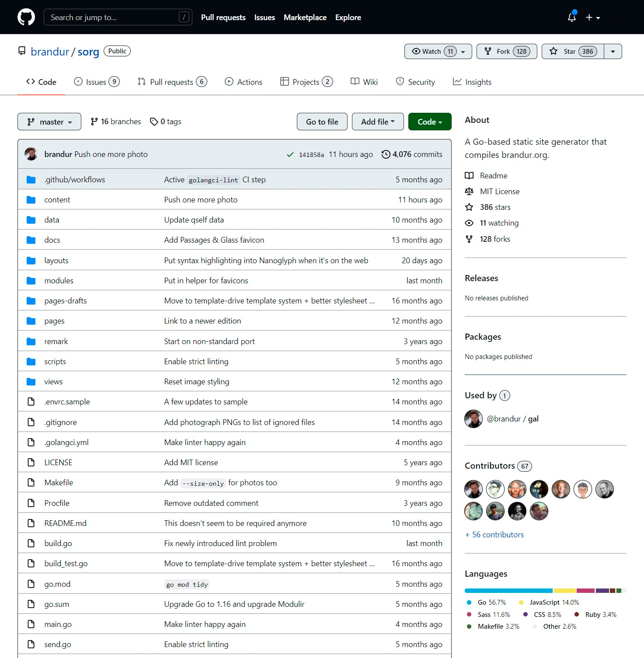644x658 pixels.
Task: Switch to the Code tab
Action: coord(41,82)
